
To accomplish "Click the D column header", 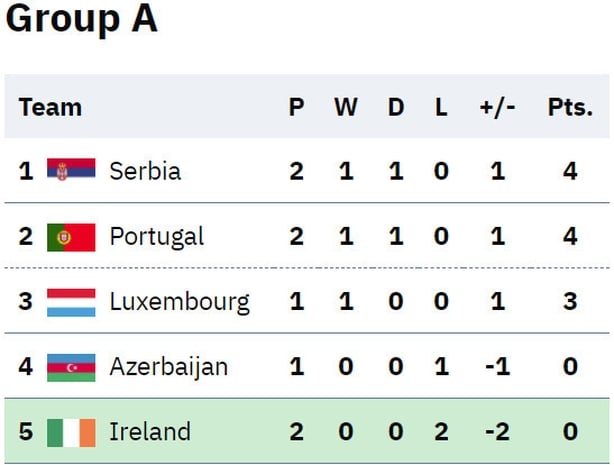I will point(396,107).
